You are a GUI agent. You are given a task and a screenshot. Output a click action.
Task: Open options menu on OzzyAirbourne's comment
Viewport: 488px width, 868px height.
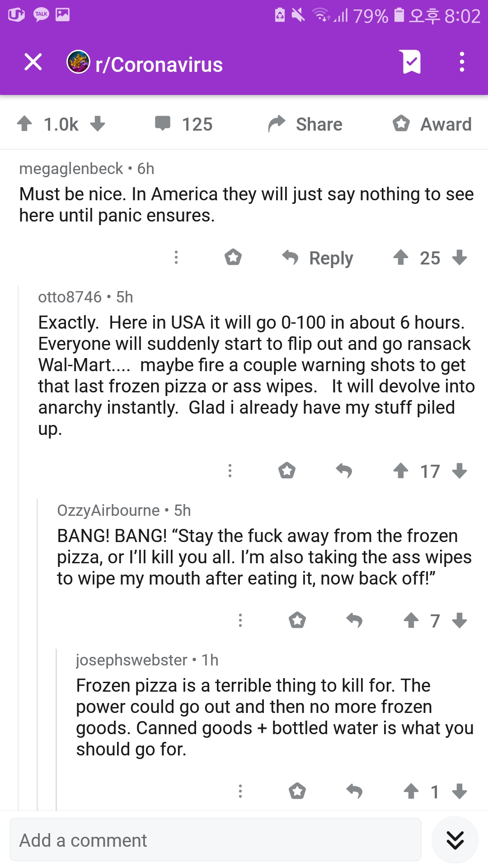[240, 620]
